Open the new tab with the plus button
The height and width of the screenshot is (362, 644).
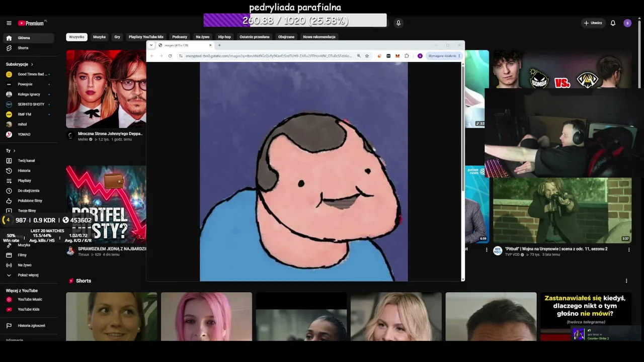[219, 45]
